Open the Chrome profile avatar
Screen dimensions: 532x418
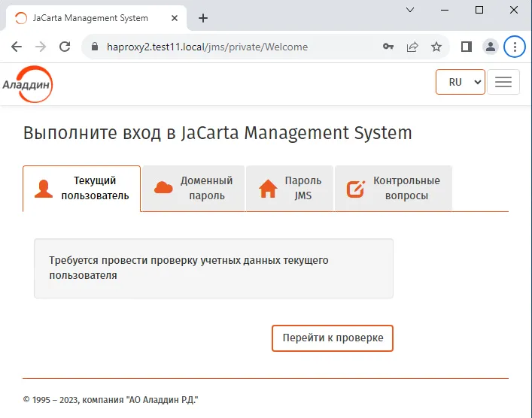click(x=491, y=47)
